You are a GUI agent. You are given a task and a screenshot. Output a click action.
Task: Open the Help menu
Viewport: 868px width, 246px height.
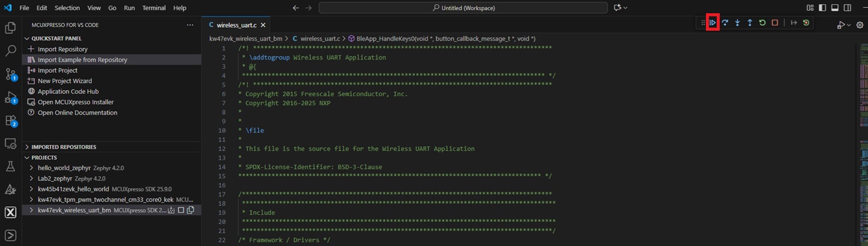(x=179, y=8)
